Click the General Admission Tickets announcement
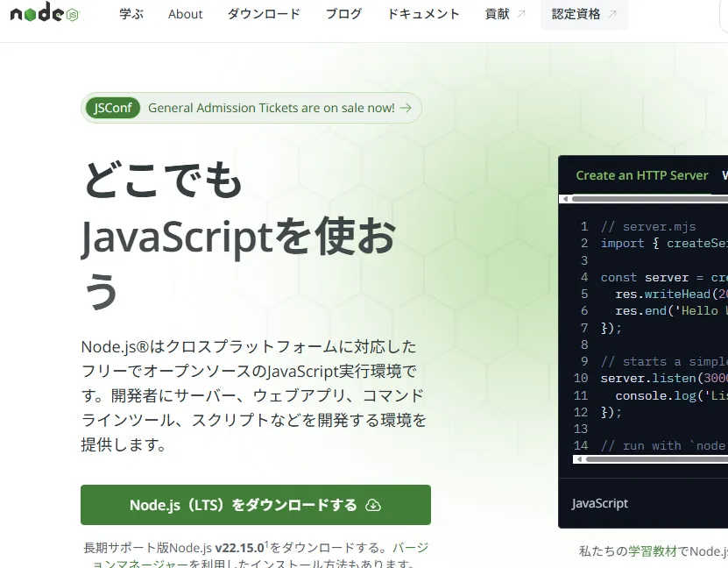Viewport: 728px width, 568px height. coord(269,107)
